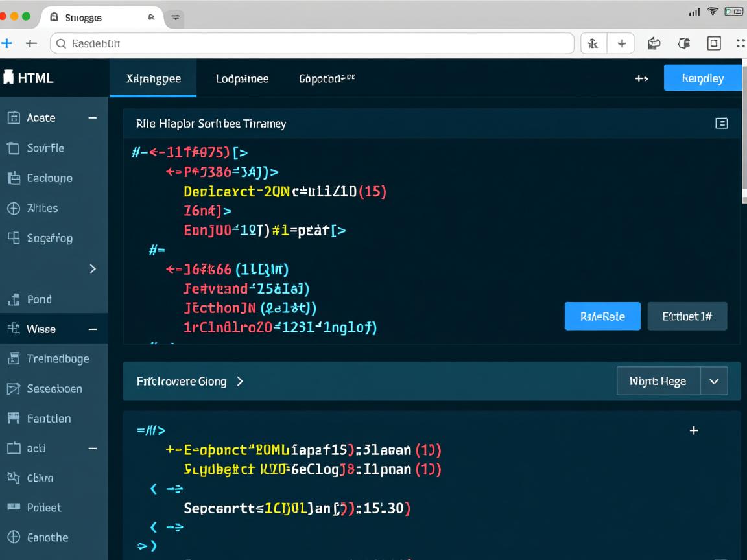
Task: Select the SovrFle file icon
Action: (x=14, y=148)
